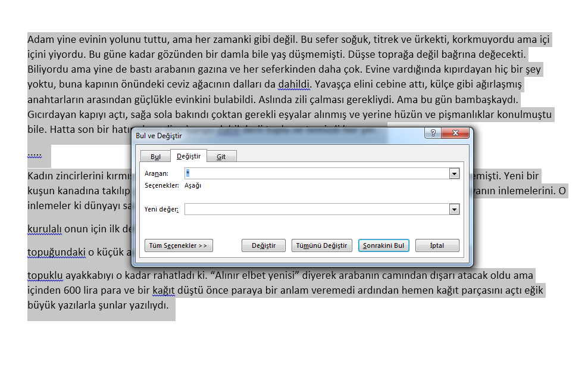
Task: Focus the Yeni değer input field
Action: 317,209
